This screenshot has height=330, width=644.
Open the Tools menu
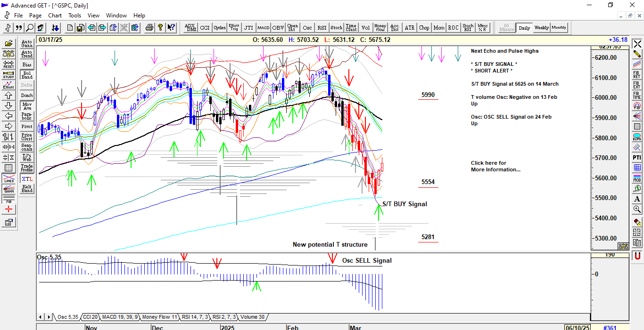(74, 16)
